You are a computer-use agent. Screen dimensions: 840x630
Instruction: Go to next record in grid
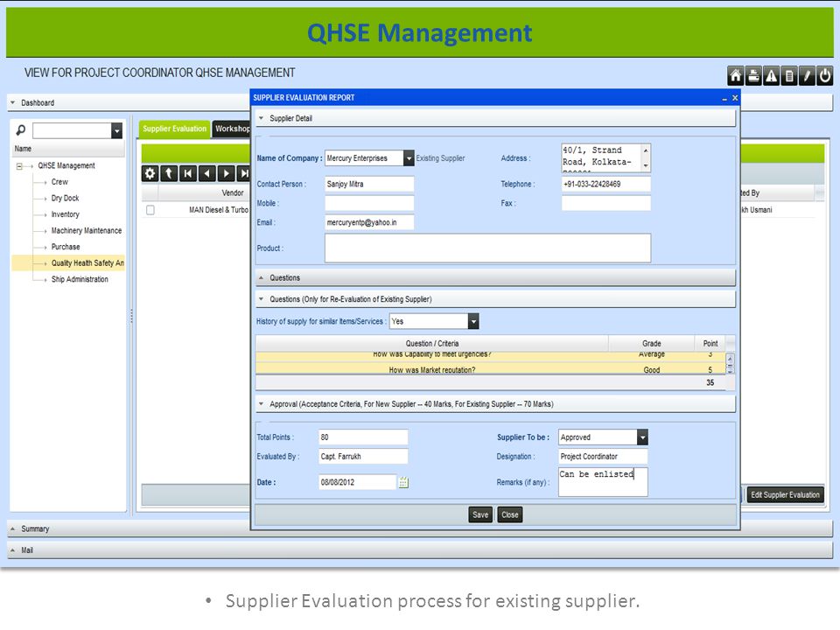click(226, 173)
